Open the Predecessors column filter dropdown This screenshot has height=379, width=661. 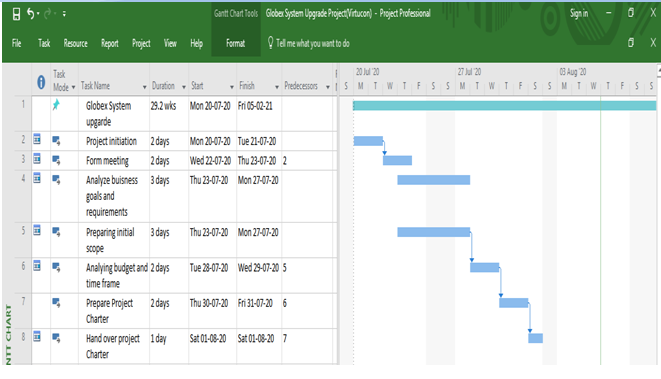[328, 87]
